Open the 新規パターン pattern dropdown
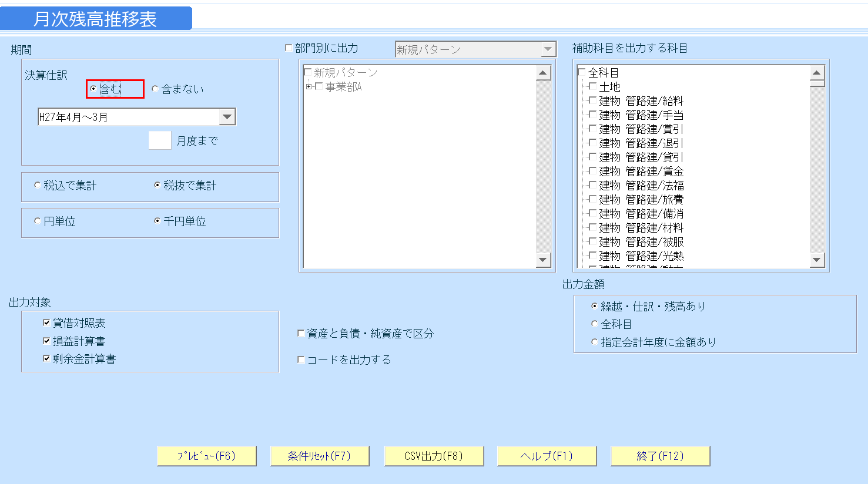868x484 pixels. [x=549, y=49]
